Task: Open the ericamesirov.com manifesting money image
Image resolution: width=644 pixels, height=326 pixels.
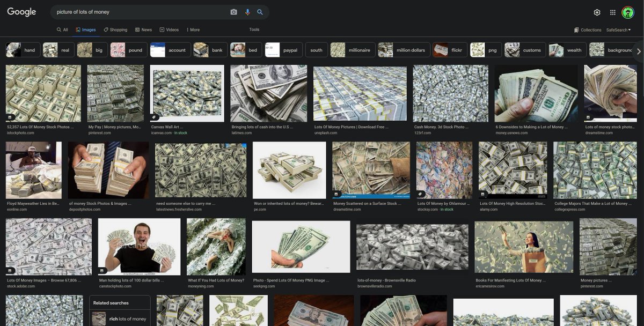Action: tap(524, 247)
